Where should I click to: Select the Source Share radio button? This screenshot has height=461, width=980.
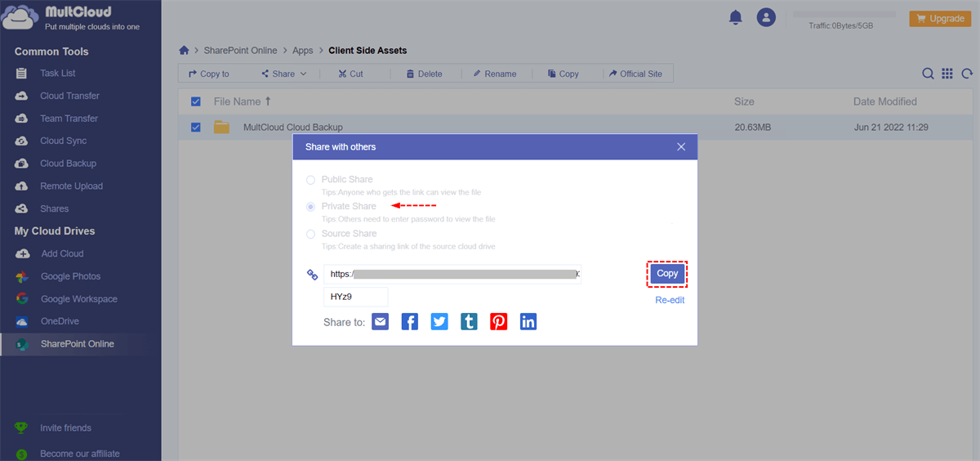(310, 234)
